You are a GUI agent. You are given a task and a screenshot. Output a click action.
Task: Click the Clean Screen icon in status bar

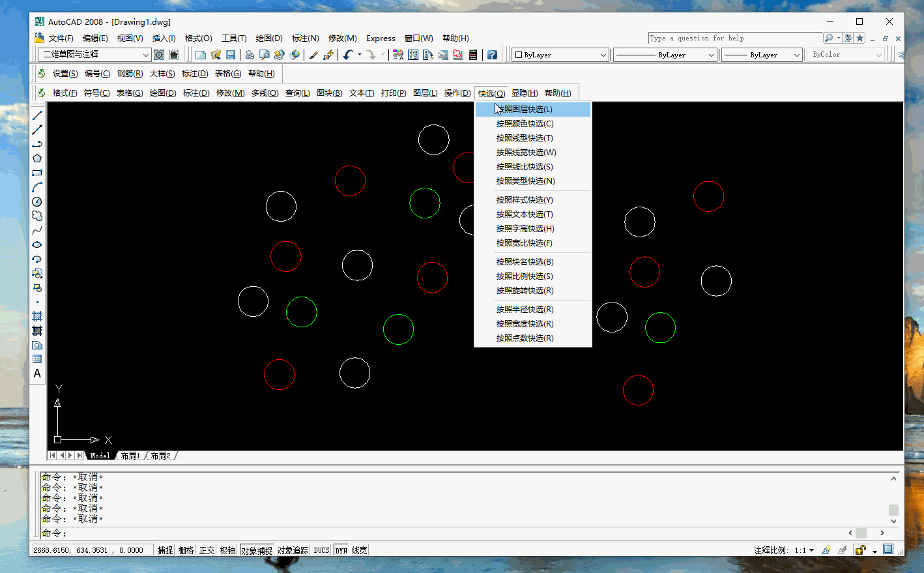click(888, 550)
